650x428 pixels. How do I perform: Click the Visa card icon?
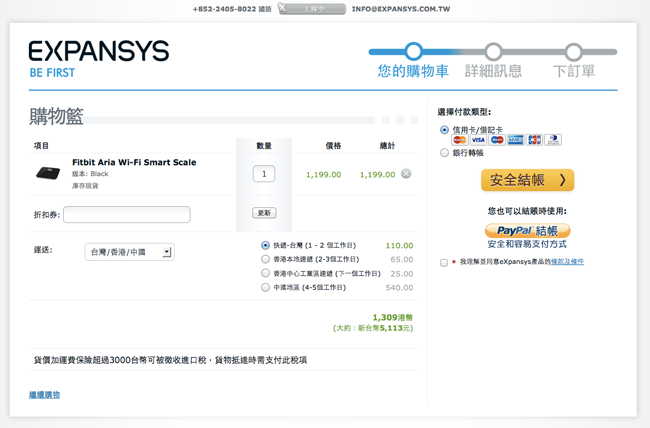[x=478, y=140]
